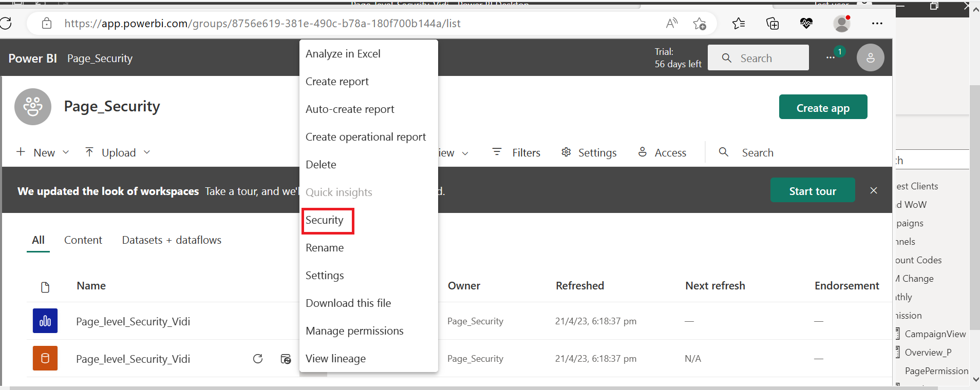
Task: Click the Create app button
Action: click(x=823, y=107)
